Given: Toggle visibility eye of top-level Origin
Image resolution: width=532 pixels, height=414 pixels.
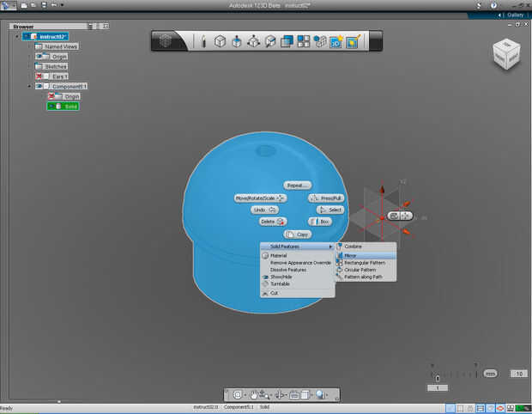Looking at the screenshot, I should [40, 56].
